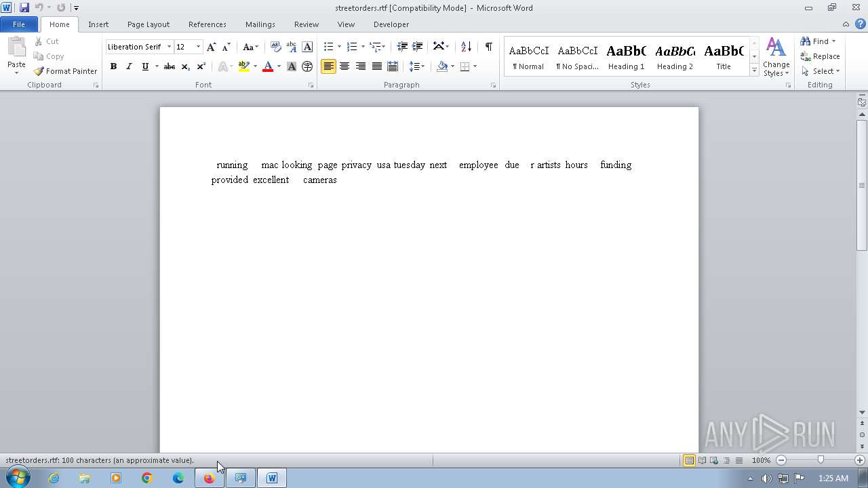Click the Undo icon
Image resolution: width=868 pixels, height=488 pixels.
tap(39, 7)
